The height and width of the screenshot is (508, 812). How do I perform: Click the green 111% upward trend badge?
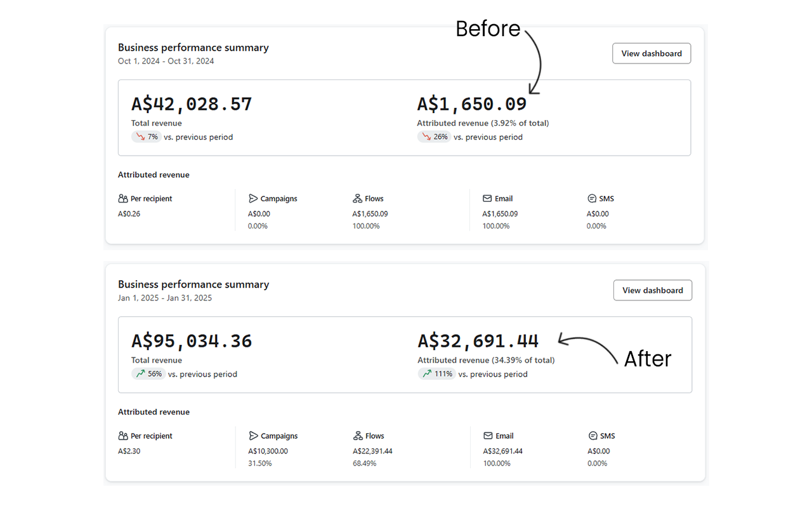coord(436,374)
